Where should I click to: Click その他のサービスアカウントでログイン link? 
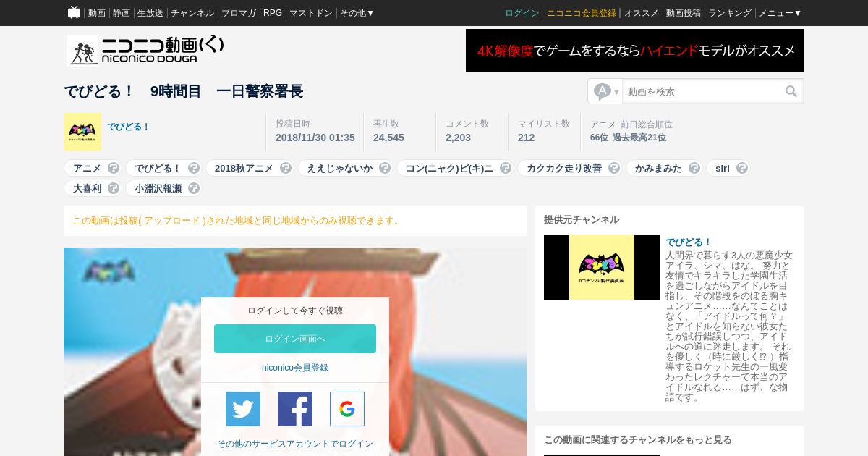click(295, 444)
